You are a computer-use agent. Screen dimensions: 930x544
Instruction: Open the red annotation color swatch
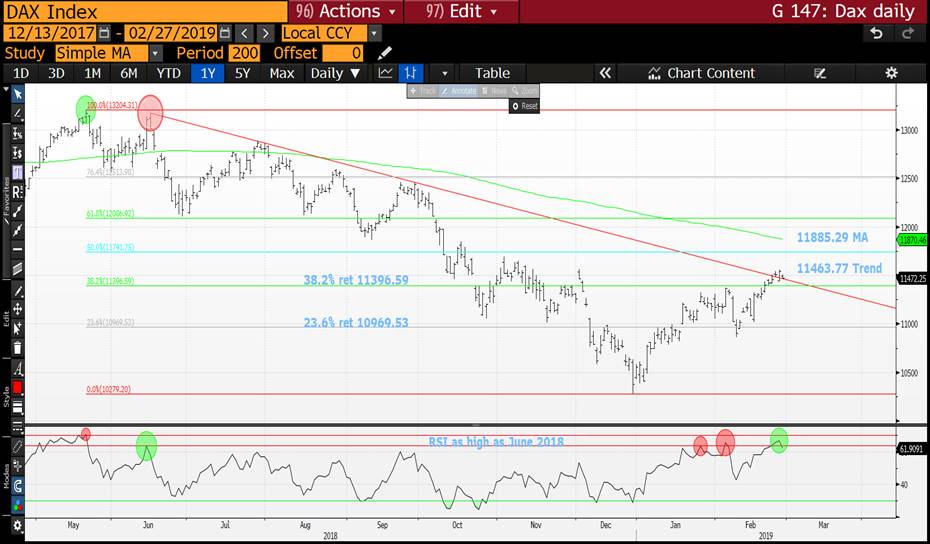click(18, 388)
